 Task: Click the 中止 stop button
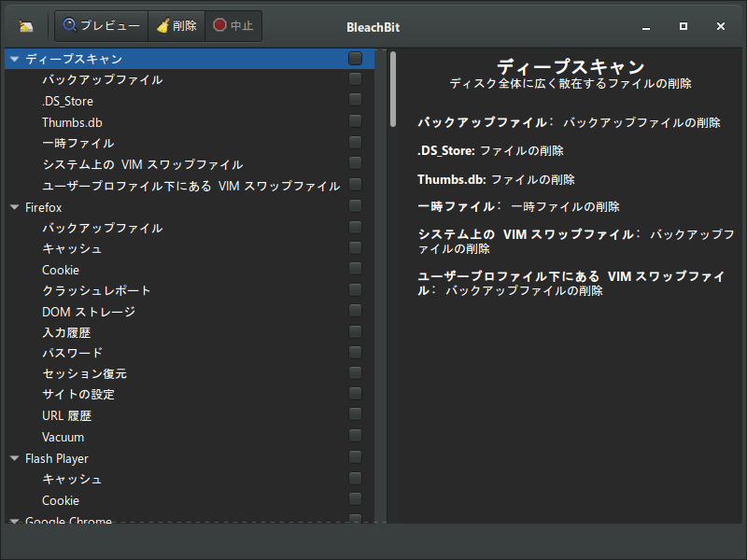coord(233,26)
